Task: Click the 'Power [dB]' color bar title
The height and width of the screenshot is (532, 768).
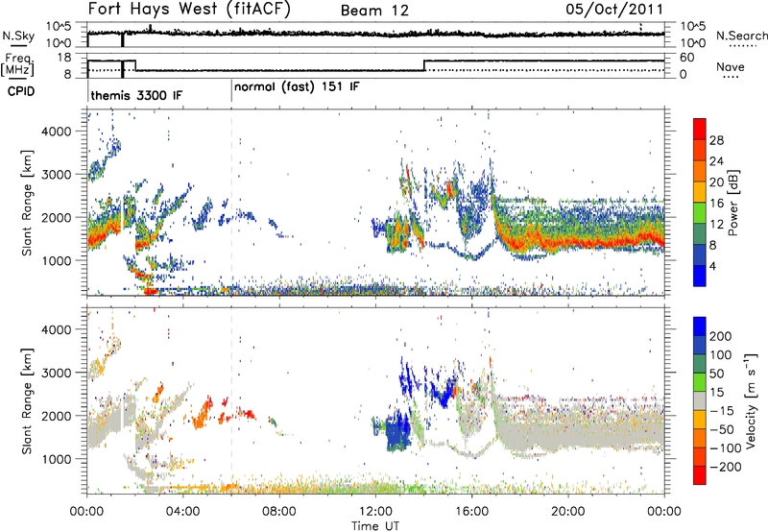Action: 733,203
